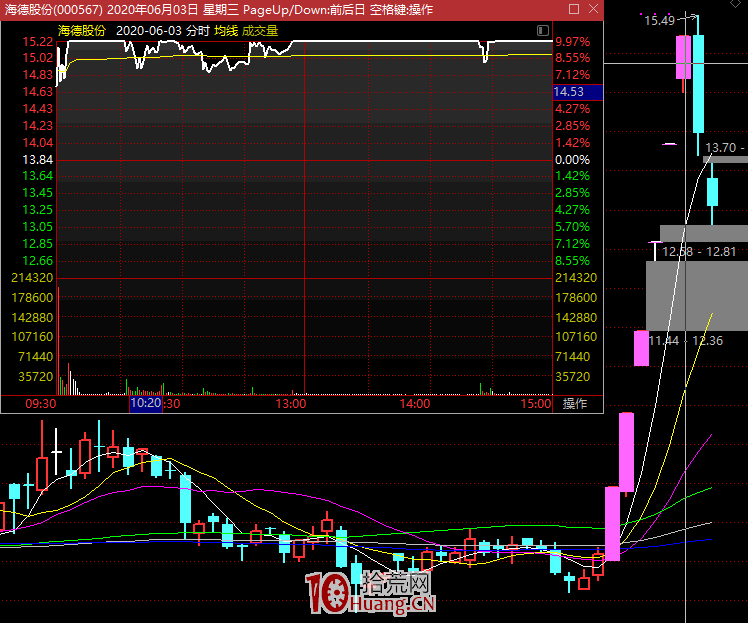Select the 分时 intraday view label
This screenshot has width=748, height=623.
point(198,31)
